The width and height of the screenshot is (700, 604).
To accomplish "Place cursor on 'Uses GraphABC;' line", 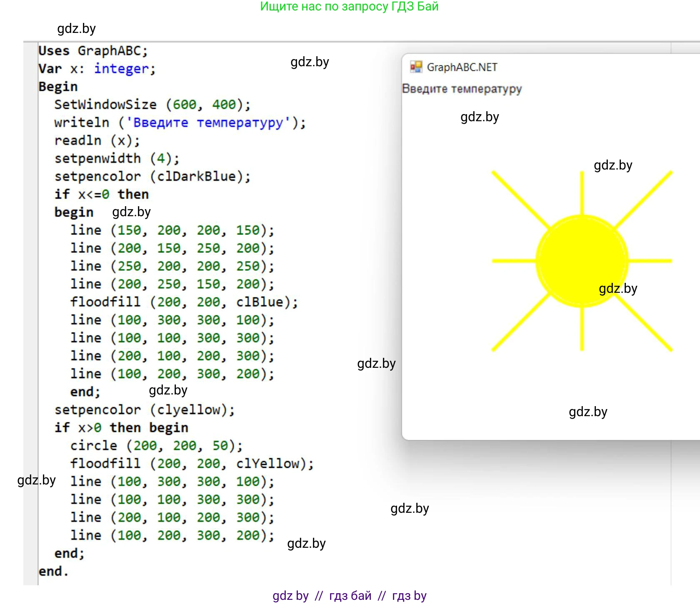I will [x=93, y=51].
